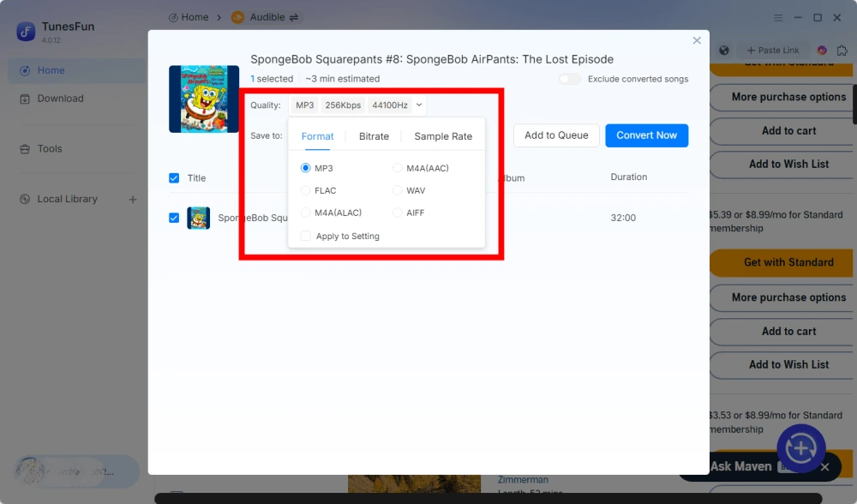Click the Duration column header
857x504 pixels.
pos(628,177)
